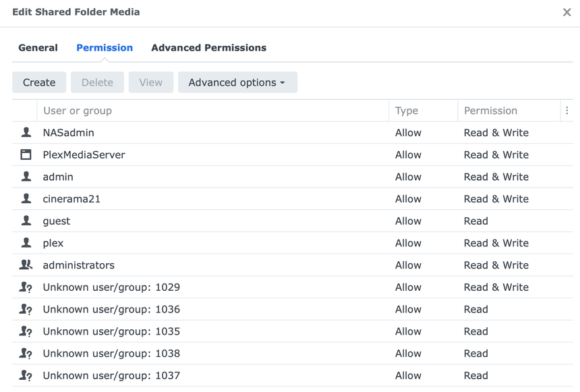Image resolution: width=580 pixels, height=392 pixels.
Task: Select the cinerama21 user name
Action: point(71,199)
